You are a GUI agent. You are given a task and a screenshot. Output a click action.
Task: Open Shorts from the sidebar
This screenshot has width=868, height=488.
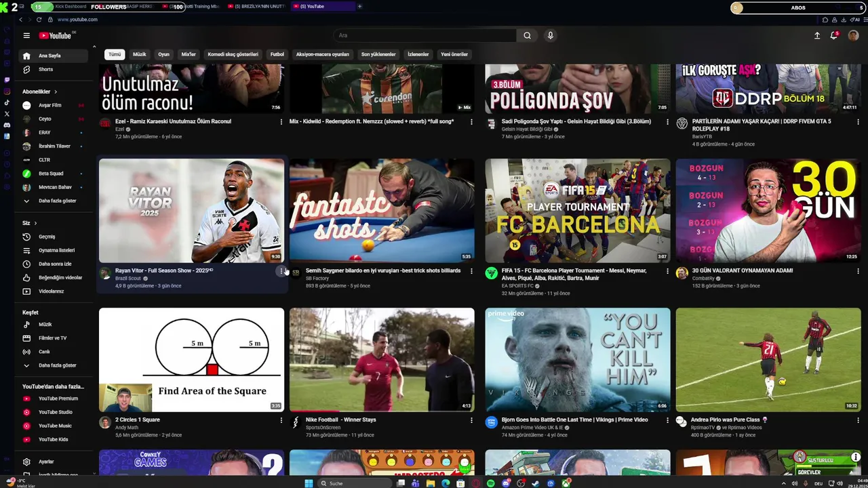click(53, 69)
